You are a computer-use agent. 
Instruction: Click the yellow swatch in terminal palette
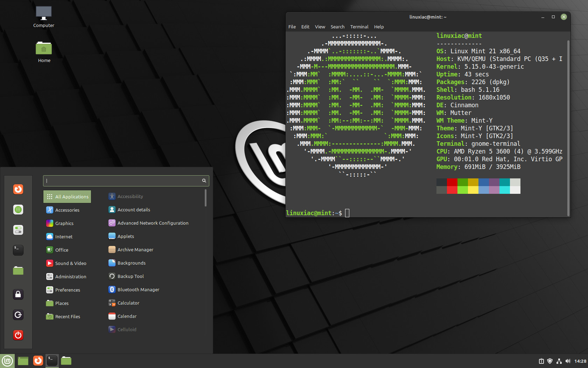473,190
